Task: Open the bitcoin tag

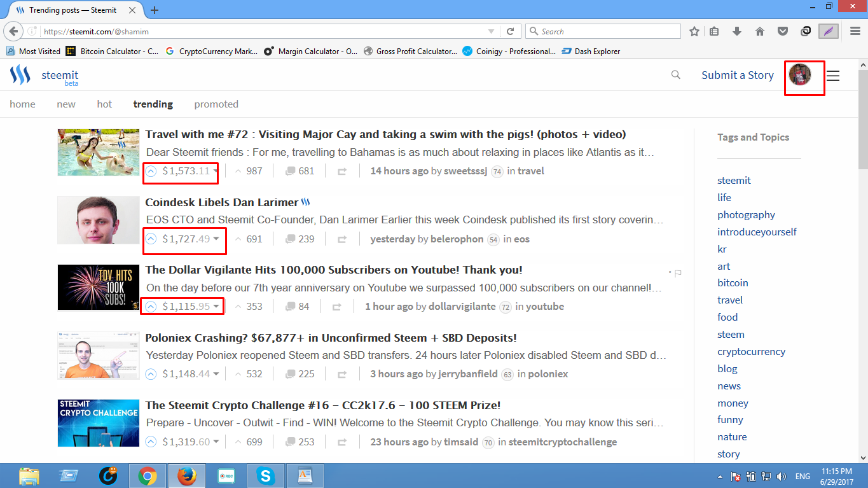Action: tap(733, 282)
